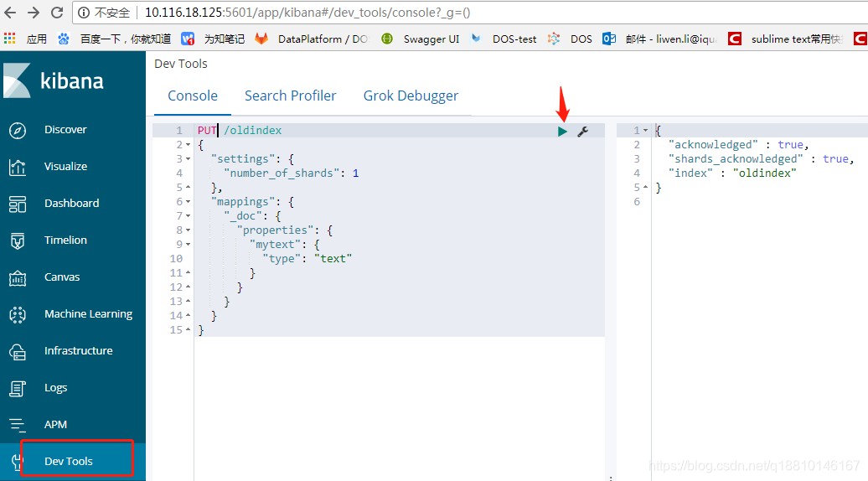Run the request with green play button

click(562, 132)
